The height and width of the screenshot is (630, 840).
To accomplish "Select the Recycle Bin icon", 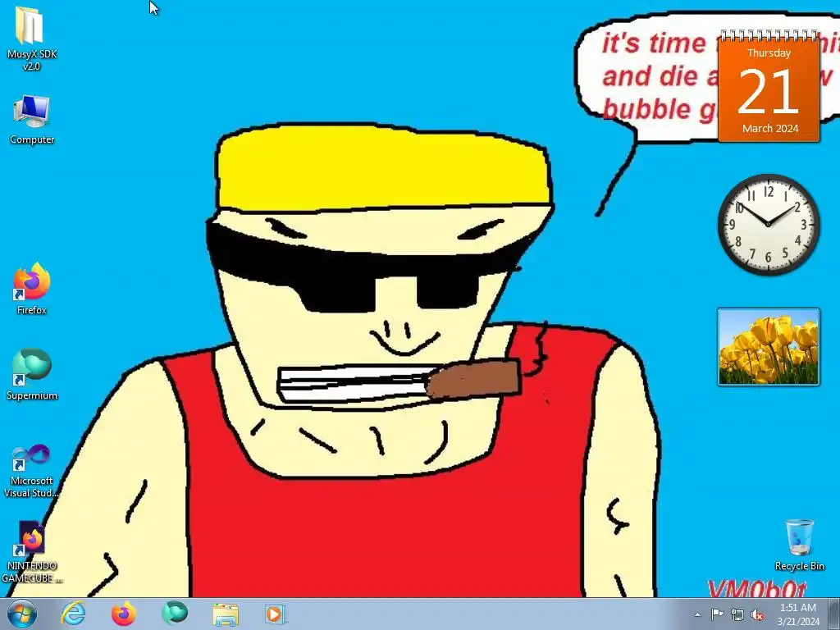I will tap(799, 545).
